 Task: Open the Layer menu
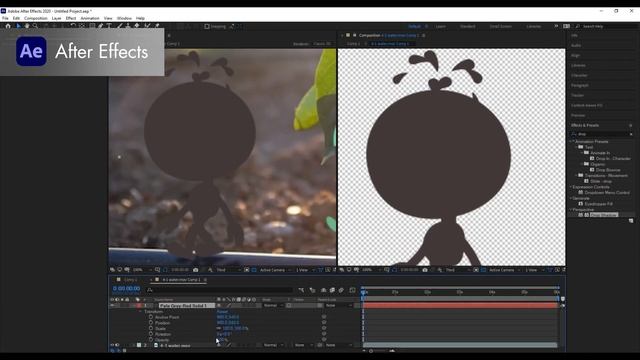[x=56, y=18]
